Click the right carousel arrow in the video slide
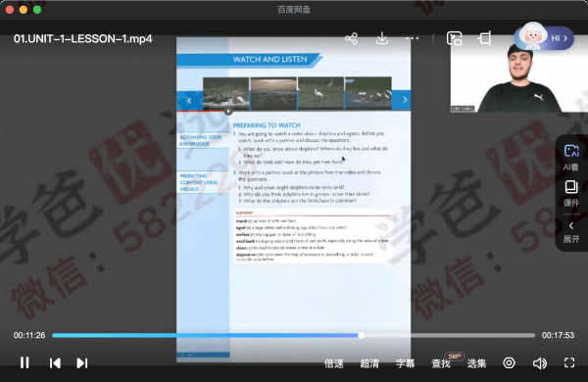Image resolution: width=588 pixels, height=382 pixels. (405, 100)
